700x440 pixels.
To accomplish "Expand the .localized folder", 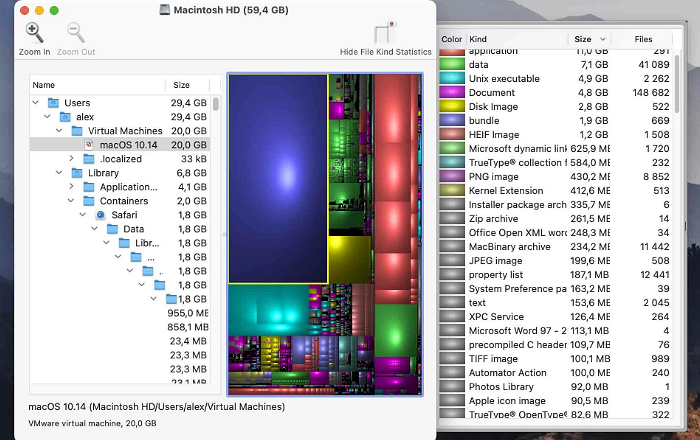I will coord(72,159).
